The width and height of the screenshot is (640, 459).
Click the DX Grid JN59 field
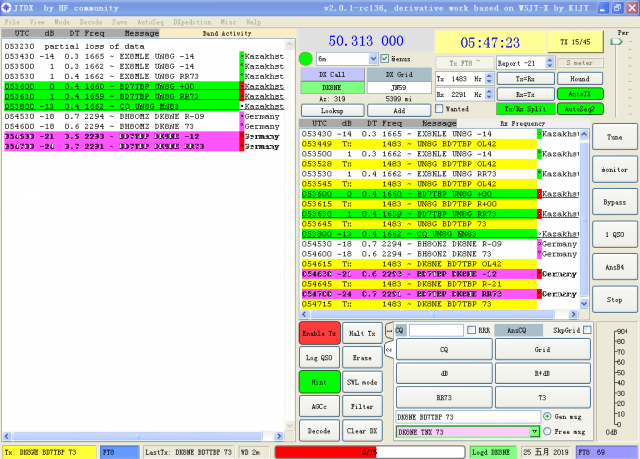tap(399, 87)
